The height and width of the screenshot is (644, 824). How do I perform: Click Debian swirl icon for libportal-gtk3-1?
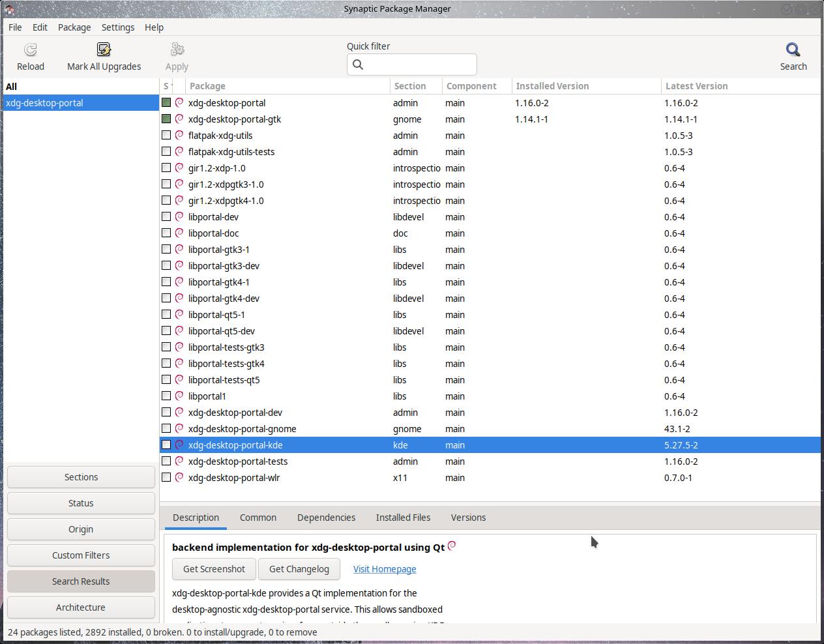179,250
